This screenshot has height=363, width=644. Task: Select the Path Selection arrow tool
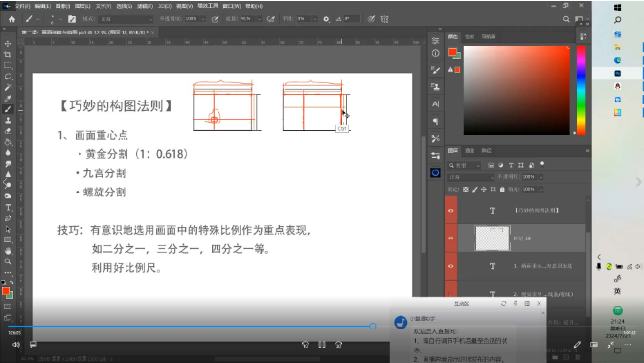[8, 229]
